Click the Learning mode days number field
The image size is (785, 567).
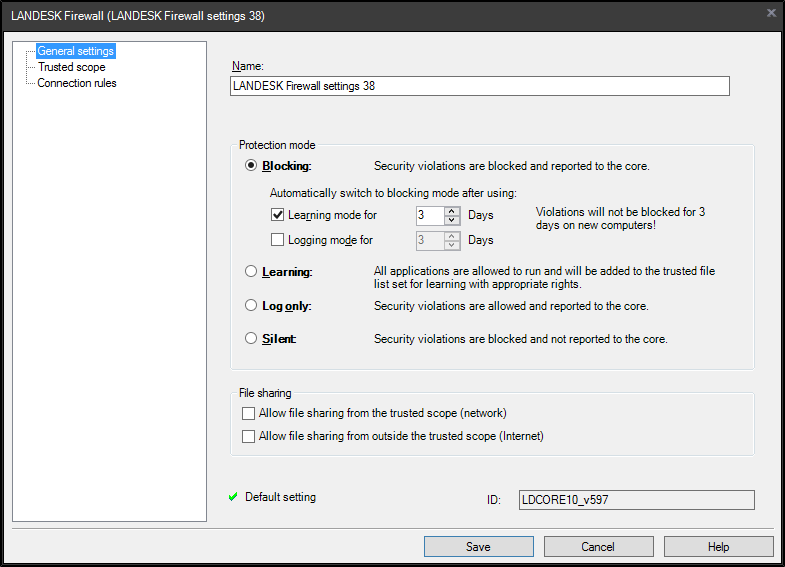click(429, 214)
